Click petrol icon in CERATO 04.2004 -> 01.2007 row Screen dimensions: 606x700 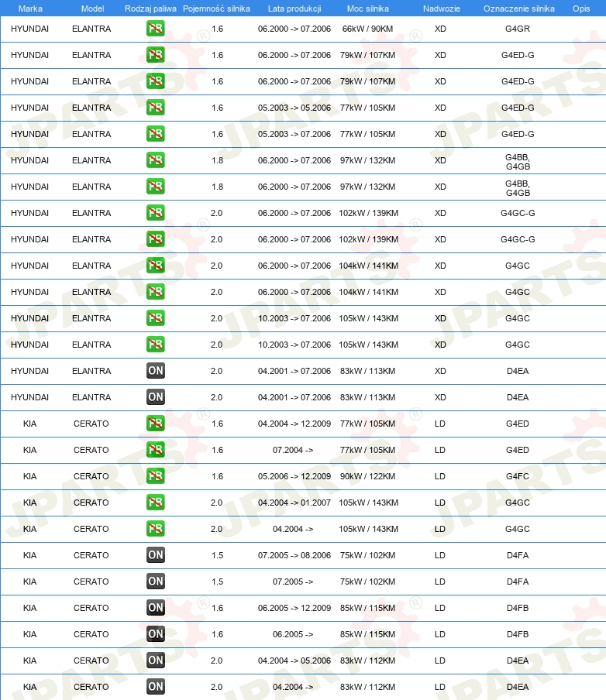pos(156,503)
